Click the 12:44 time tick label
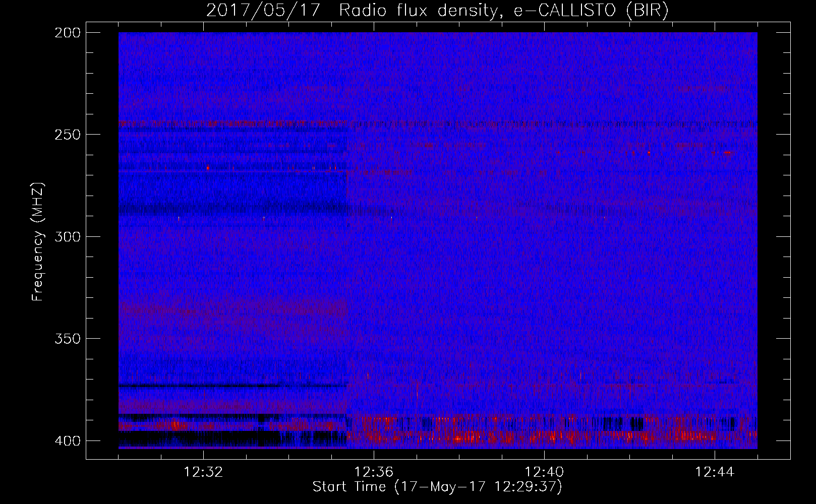This screenshot has height=504, width=816. coord(715,472)
